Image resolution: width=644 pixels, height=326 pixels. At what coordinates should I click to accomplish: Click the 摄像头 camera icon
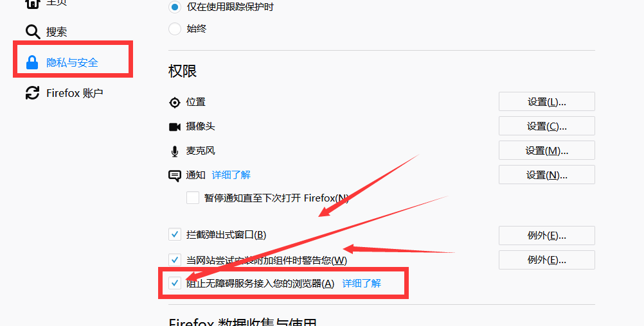175,126
